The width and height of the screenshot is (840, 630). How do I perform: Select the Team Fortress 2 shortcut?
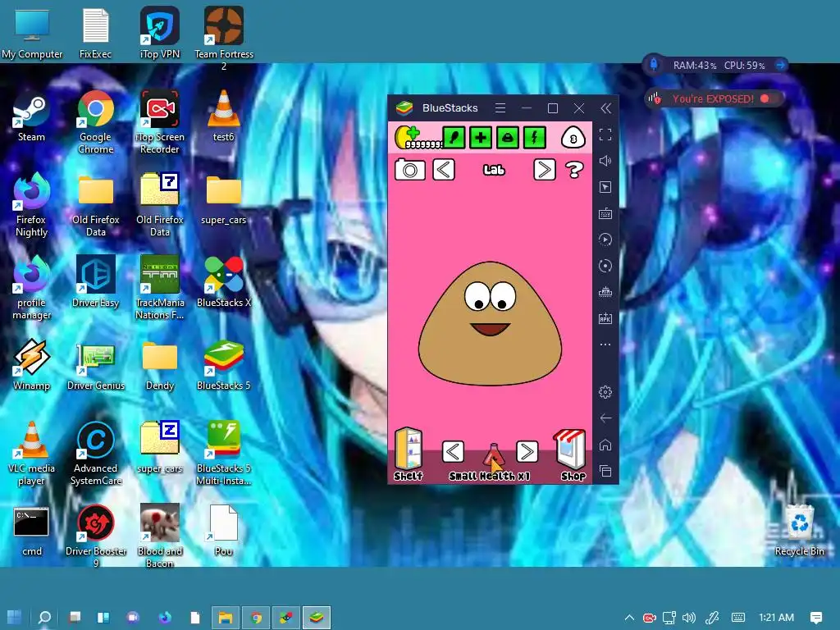pyautogui.click(x=224, y=39)
